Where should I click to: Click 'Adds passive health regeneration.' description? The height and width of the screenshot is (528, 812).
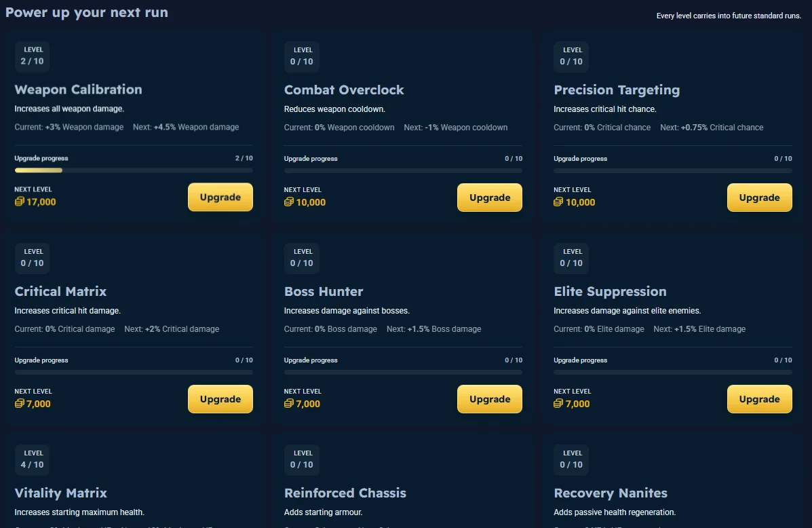[x=615, y=512]
